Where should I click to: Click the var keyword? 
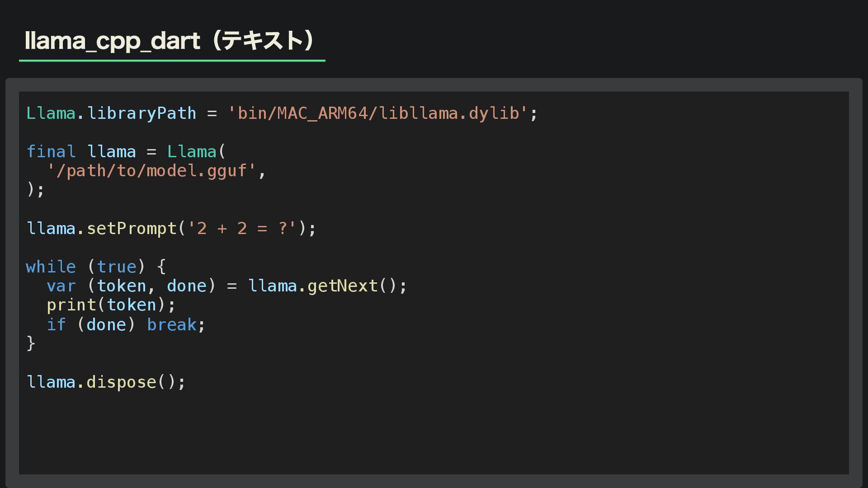tap(61, 286)
